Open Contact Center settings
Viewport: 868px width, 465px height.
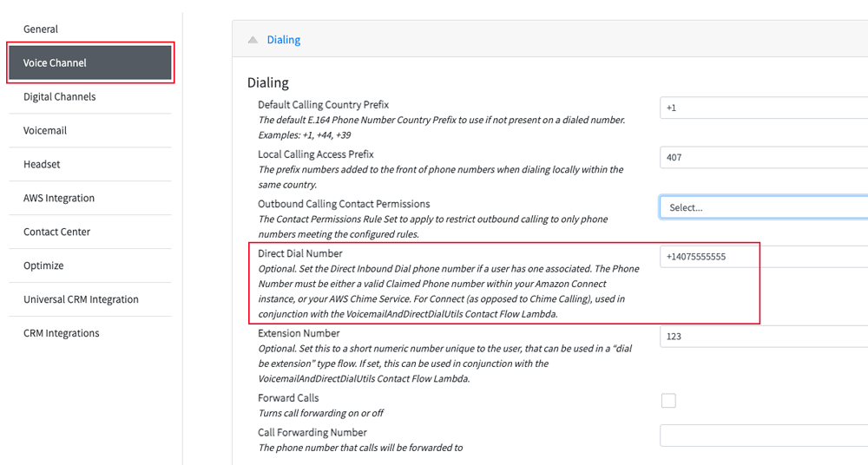90,232
